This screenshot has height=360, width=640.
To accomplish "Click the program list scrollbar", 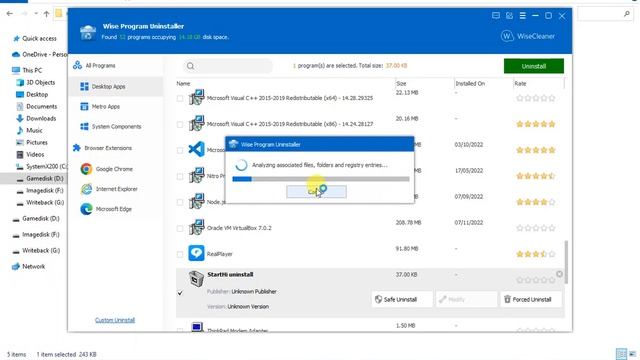I will (566, 262).
